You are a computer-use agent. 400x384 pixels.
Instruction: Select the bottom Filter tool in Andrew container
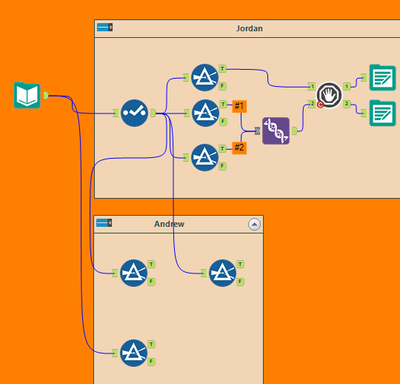click(x=134, y=353)
